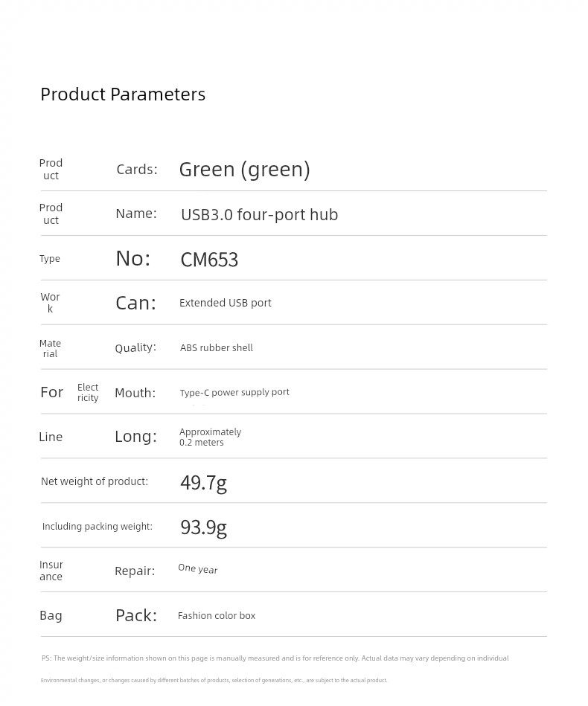Click the Name: label
Screen dimensions: 588x706
coord(136,214)
